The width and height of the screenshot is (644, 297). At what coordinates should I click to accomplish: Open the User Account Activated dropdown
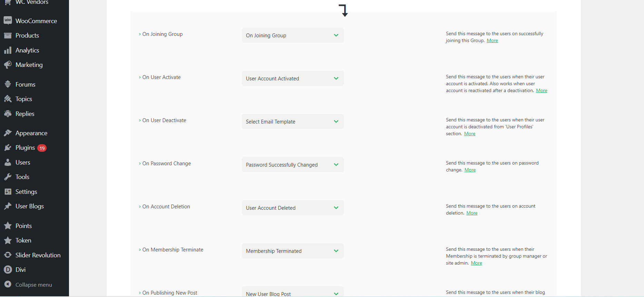tap(293, 79)
